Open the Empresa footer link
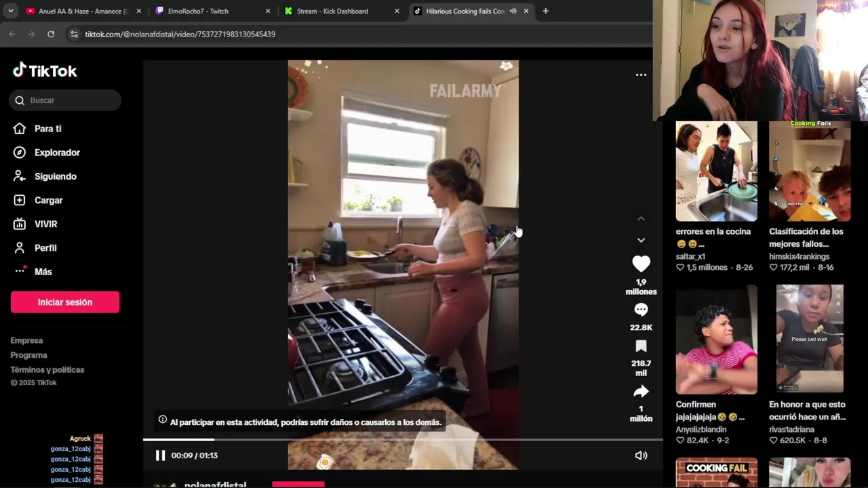 coord(26,340)
